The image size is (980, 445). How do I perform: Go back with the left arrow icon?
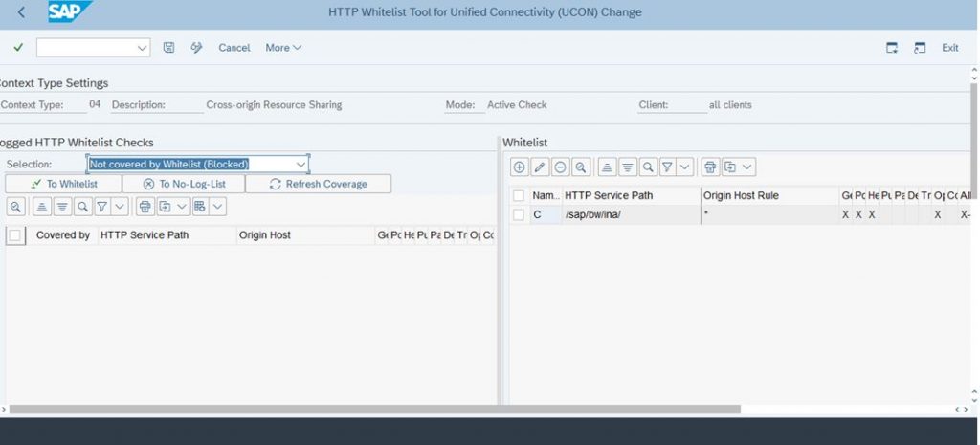[x=21, y=11]
